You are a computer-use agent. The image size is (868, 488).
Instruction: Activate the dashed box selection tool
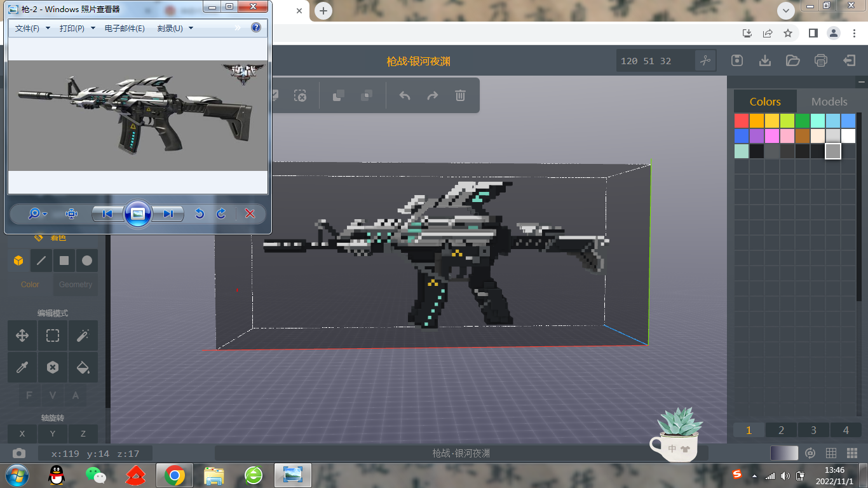pyautogui.click(x=53, y=335)
